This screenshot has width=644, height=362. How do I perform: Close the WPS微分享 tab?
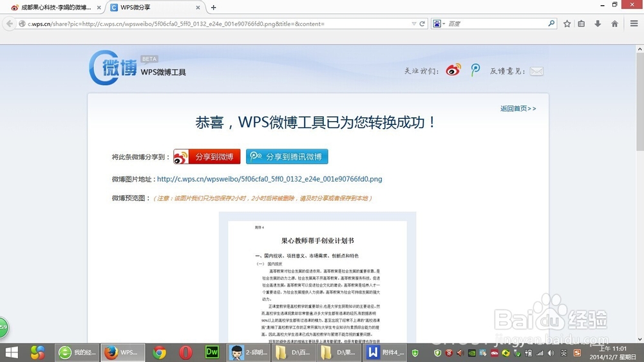(x=198, y=7)
